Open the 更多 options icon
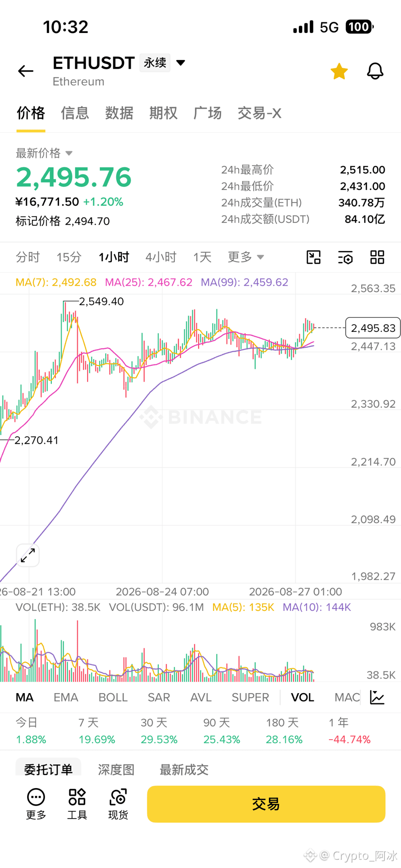The image size is (401, 868). pos(36,804)
